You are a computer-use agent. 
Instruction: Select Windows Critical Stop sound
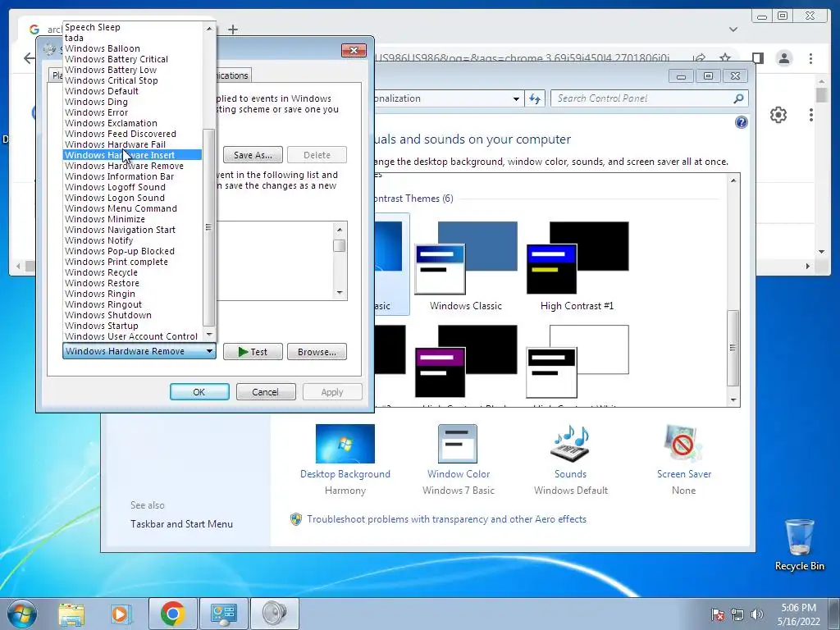tap(132, 80)
